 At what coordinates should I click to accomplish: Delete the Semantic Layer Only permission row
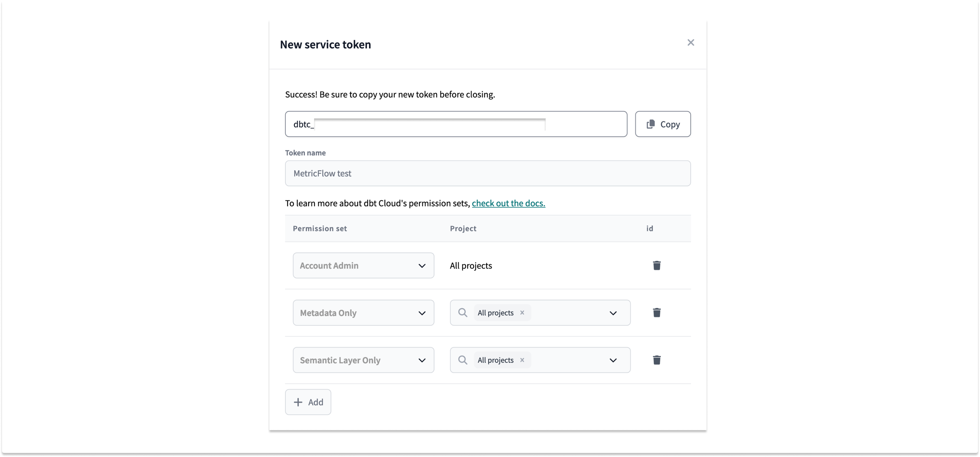pyautogui.click(x=657, y=360)
